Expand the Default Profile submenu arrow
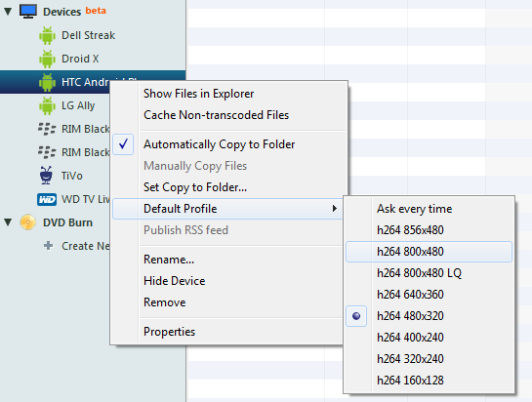 coord(335,208)
